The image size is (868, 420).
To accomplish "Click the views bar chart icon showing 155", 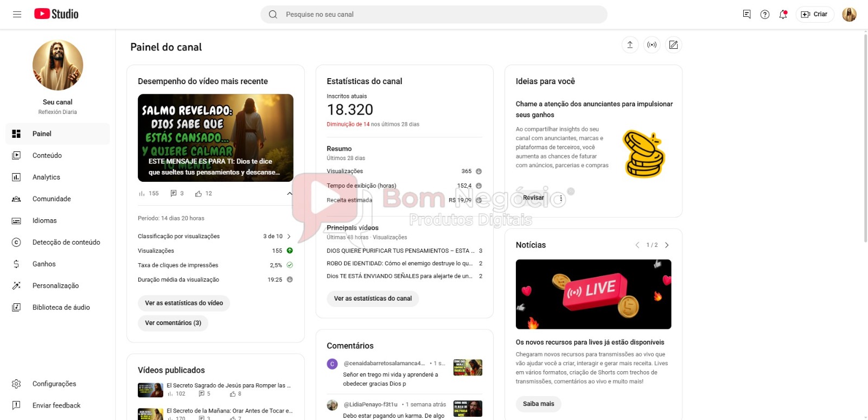I will [142, 194].
